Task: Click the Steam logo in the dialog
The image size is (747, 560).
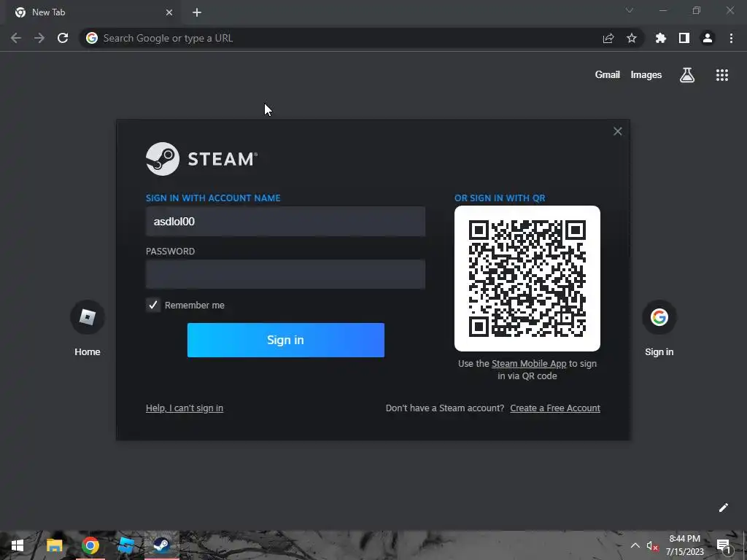Action: (201, 159)
